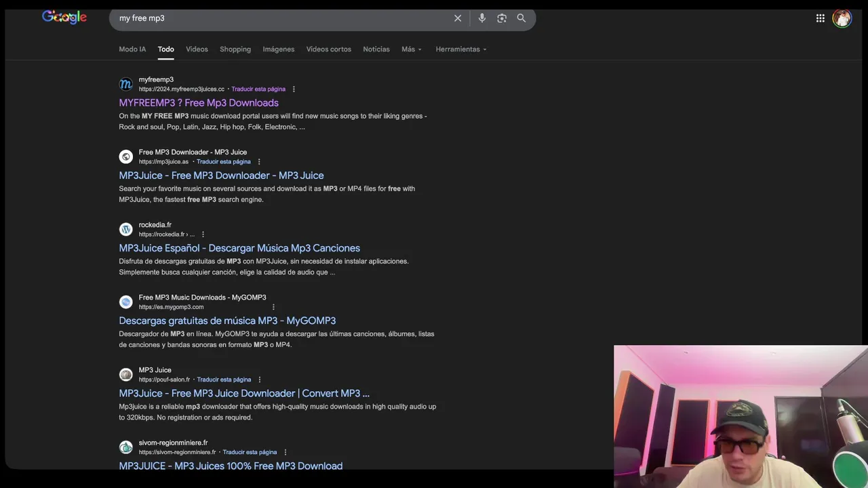Screen dimensions: 868x488
Task: Switch to Videos cortos tab
Action: [329, 49]
